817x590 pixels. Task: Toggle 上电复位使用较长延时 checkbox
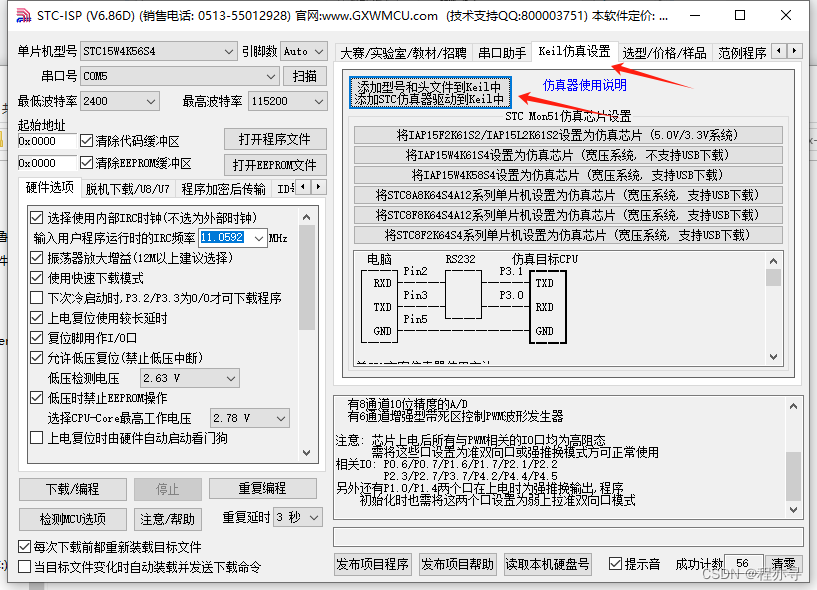[36, 318]
